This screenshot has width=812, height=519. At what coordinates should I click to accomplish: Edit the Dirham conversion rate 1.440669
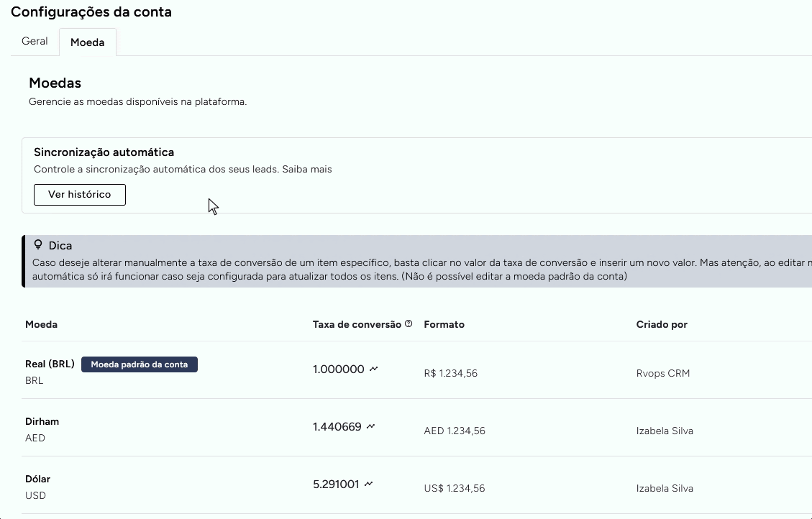tap(337, 426)
